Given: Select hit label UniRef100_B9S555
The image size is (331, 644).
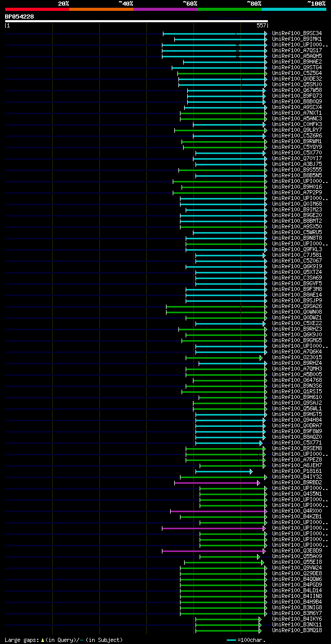Looking at the screenshot, I should (x=297, y=170).
